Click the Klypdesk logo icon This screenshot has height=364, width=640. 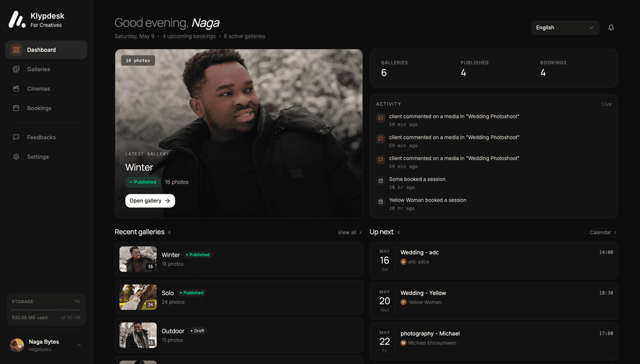17,20
